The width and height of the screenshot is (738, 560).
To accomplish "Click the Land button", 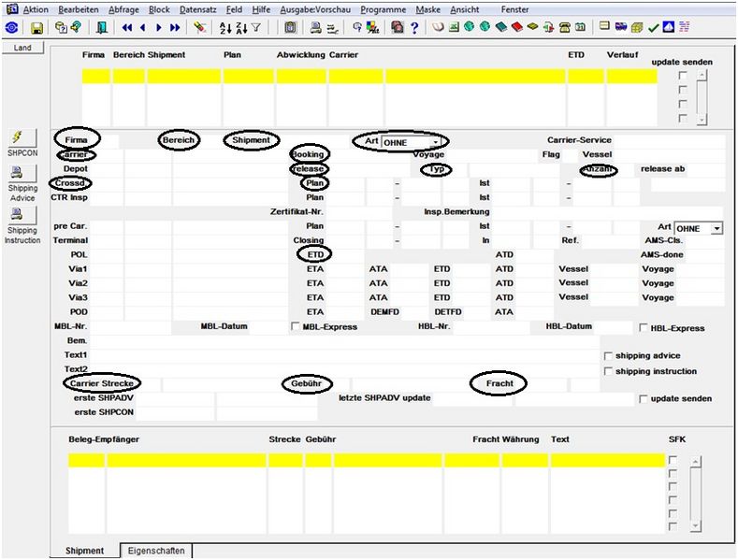I will coord(22,48).
